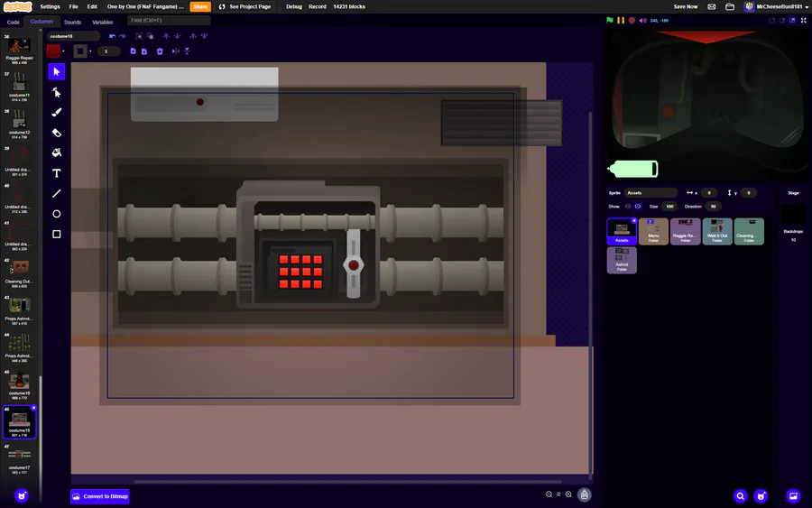Select the Circle tool

(57, 214)
